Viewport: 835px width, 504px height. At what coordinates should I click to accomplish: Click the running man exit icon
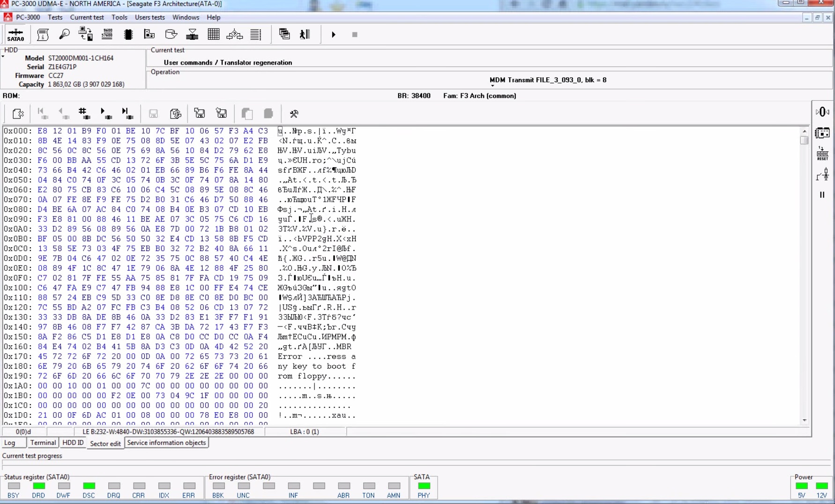305,34
